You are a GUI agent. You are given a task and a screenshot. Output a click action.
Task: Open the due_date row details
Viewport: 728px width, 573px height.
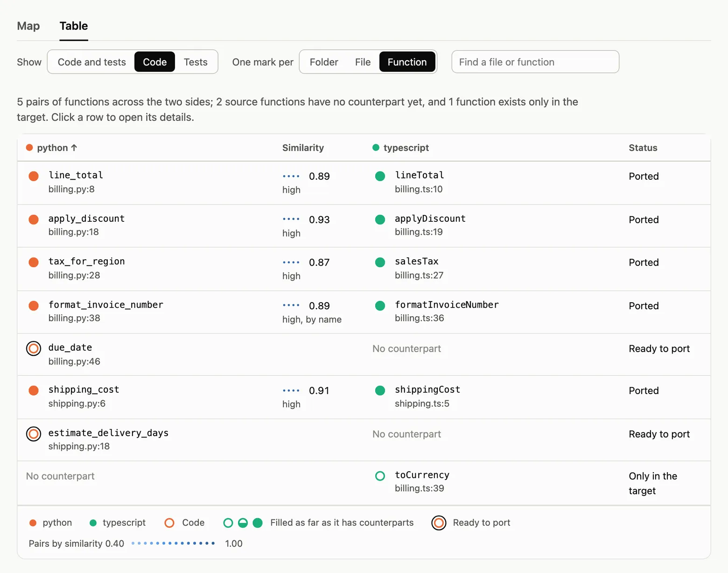(364, 354)
